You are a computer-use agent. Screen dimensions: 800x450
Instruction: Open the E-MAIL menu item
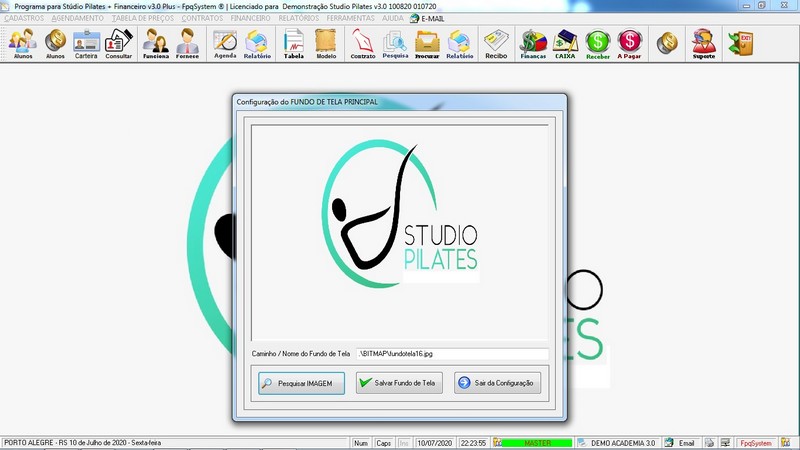click(427, 18)
